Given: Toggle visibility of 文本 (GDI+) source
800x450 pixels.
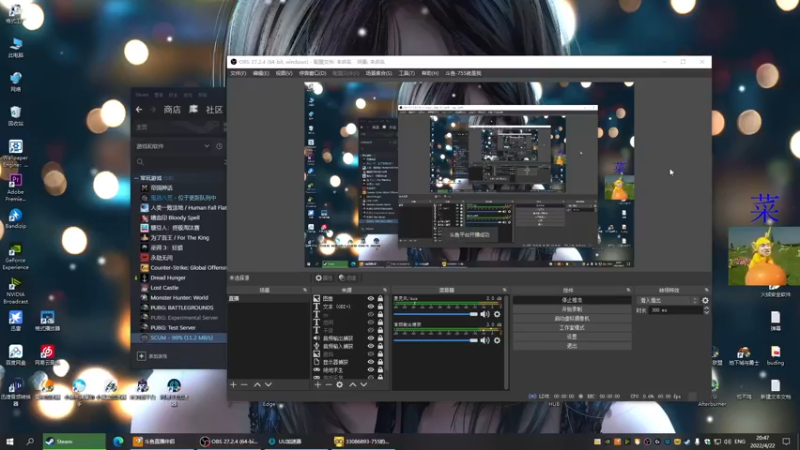Looking at the screenshot, I should (371, 307).
